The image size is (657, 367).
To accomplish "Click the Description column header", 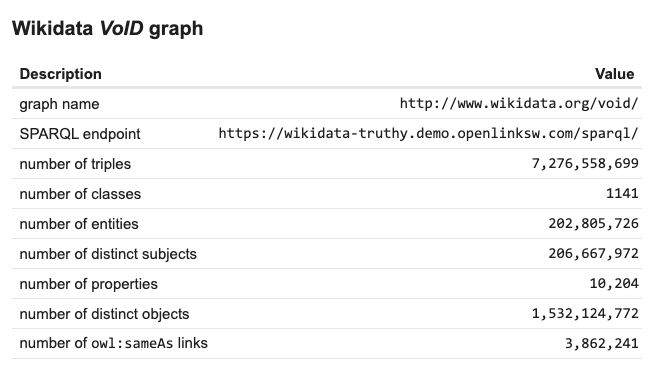I will pos(60,74).
